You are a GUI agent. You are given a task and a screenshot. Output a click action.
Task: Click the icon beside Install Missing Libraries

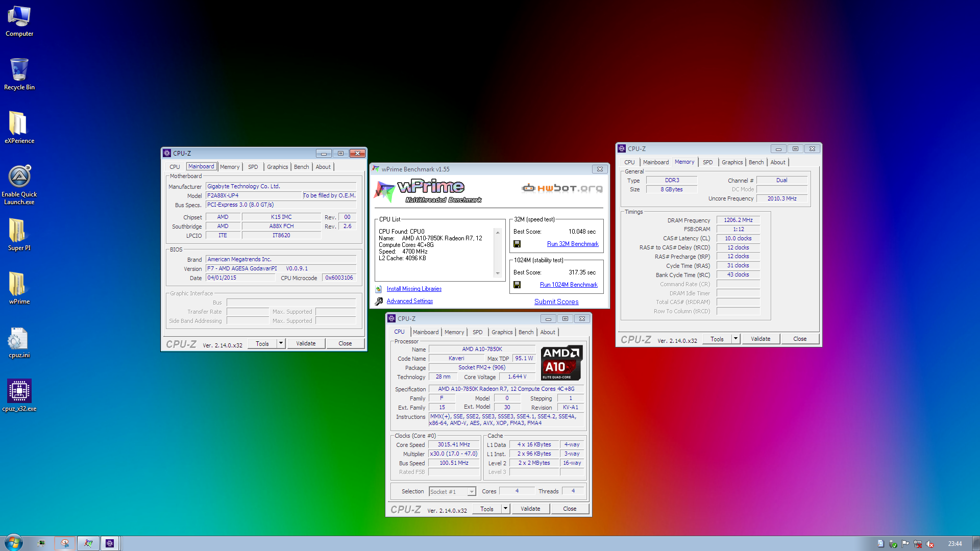coord(379,289)
